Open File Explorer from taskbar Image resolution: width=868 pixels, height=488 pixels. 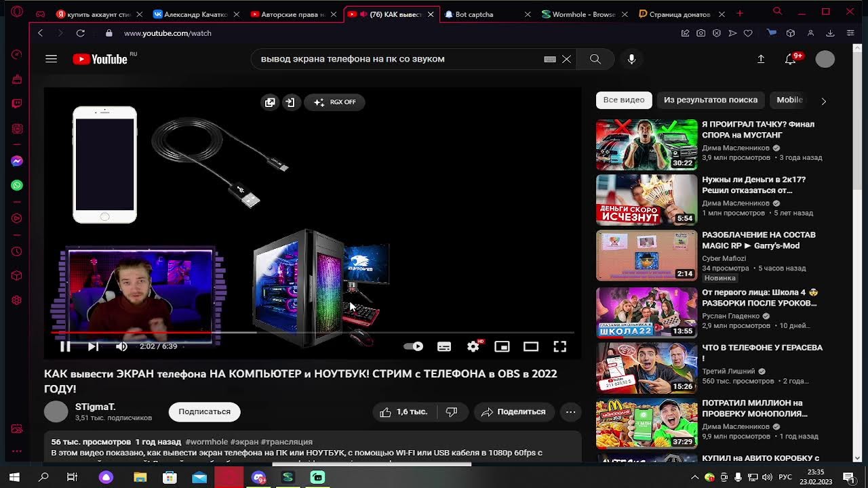click(140, 477)
